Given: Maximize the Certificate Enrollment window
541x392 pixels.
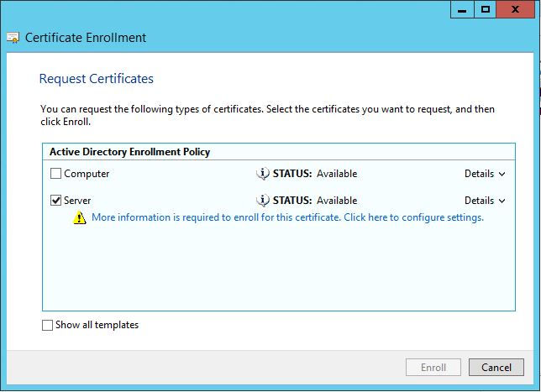Looking at the screenshot, I should [x=485, y=9].
